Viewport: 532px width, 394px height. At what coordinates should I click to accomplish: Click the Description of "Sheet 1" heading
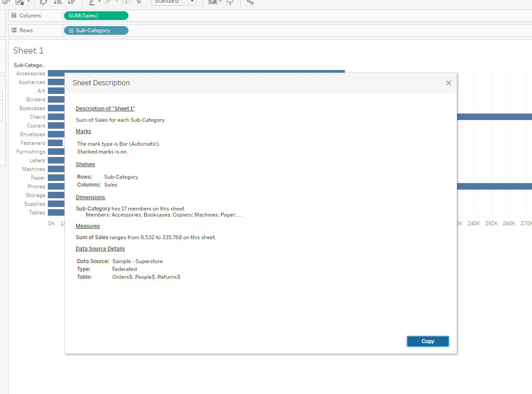click(x=105, y=109)
